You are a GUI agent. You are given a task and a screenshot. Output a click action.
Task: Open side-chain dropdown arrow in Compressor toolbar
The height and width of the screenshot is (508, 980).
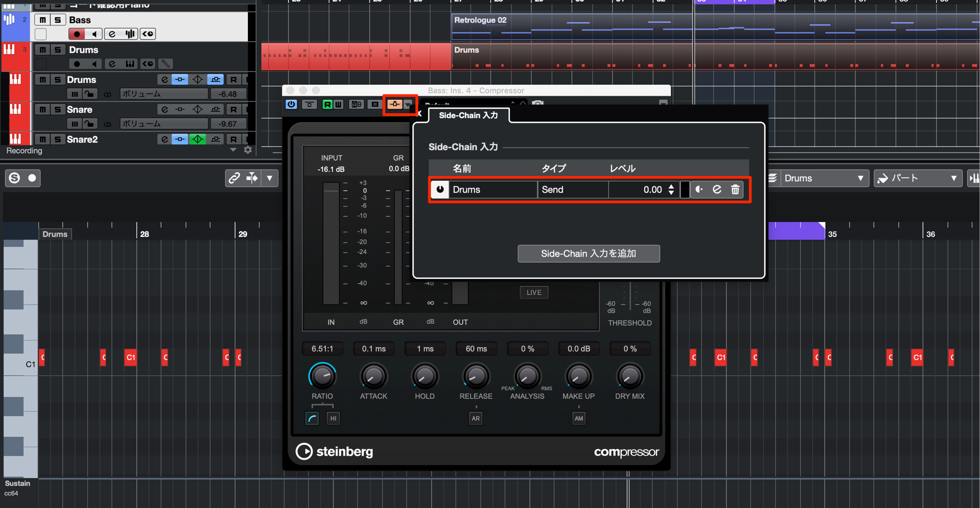(x=408, y=105)
